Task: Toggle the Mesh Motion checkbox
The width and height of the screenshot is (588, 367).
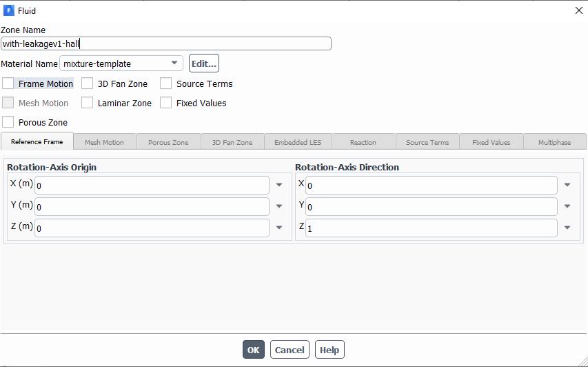Action: coord(8,103)
